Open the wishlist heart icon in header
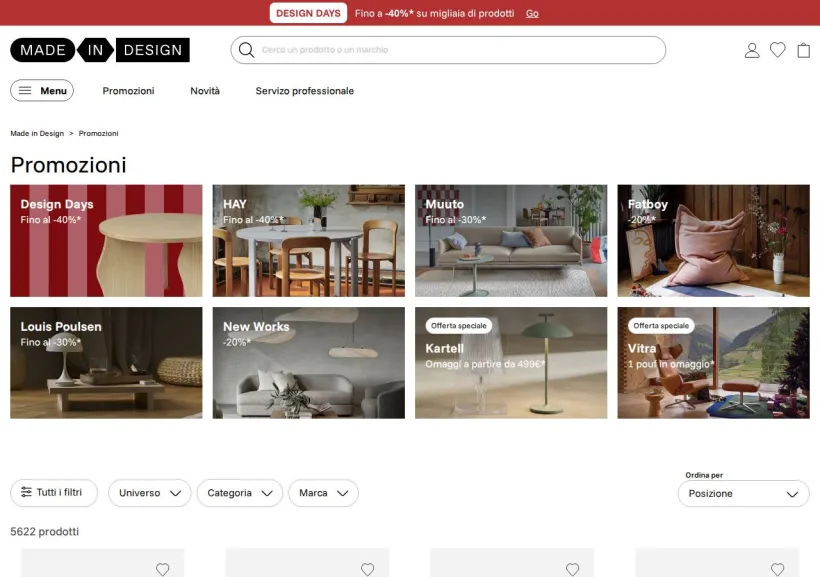820x577 pixels. coord(778,50)
